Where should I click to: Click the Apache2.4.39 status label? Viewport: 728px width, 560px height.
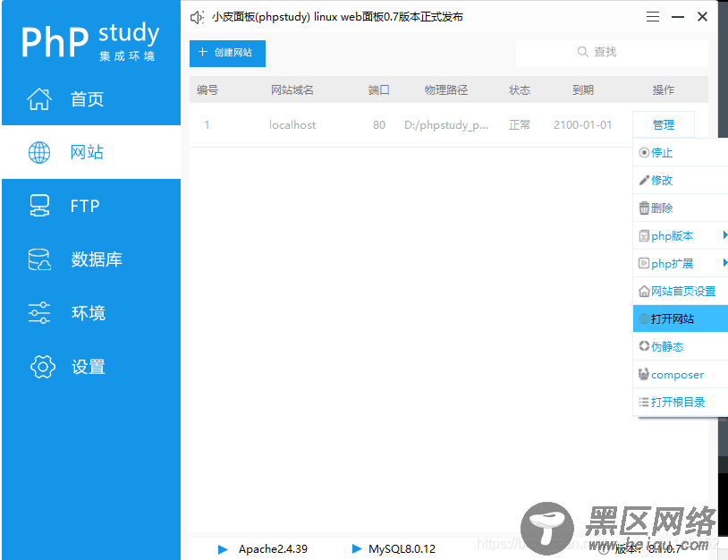pos(273,549)
